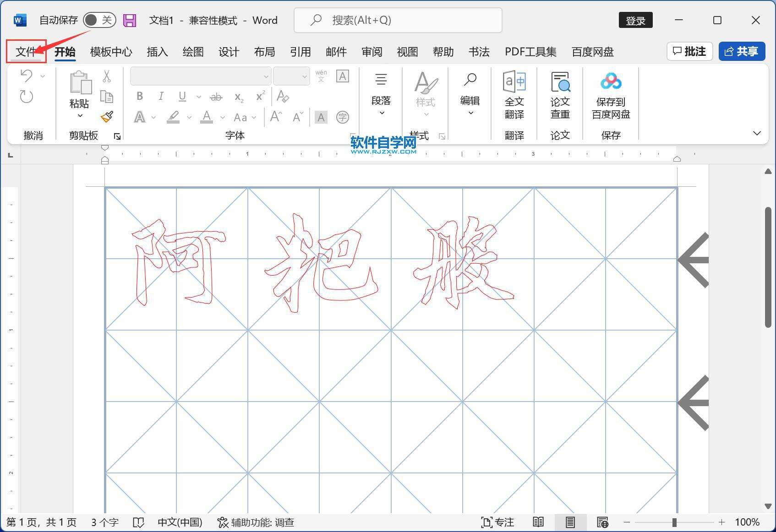
Task: Open the Comments (批注) button
Action: (x=689, y=51)
